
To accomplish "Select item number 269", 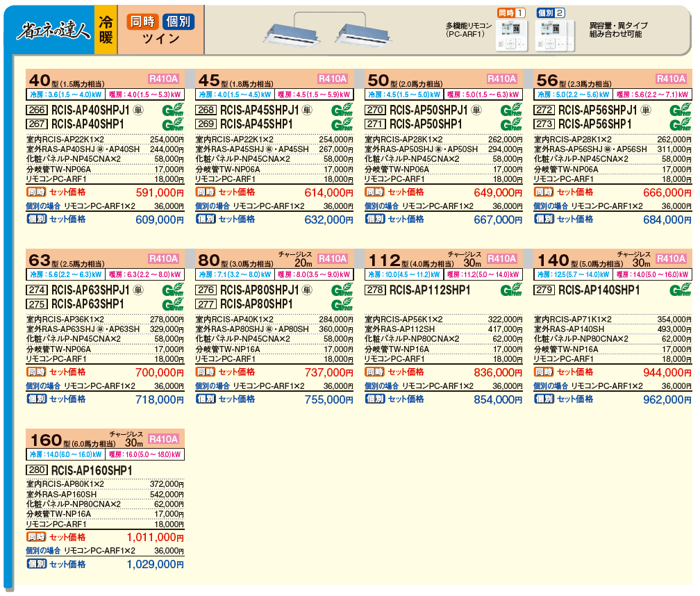I will point(206,124).
